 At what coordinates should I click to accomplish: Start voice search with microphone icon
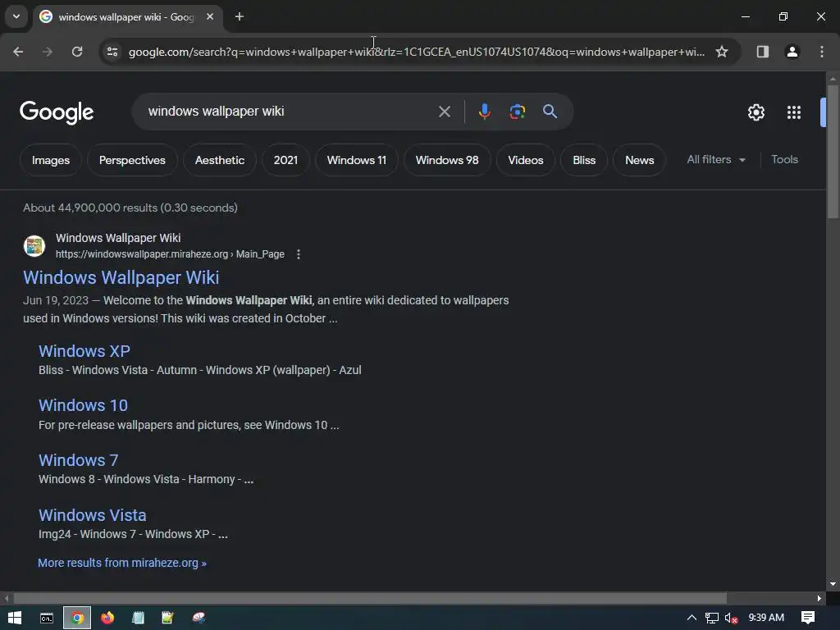[484, 112]
